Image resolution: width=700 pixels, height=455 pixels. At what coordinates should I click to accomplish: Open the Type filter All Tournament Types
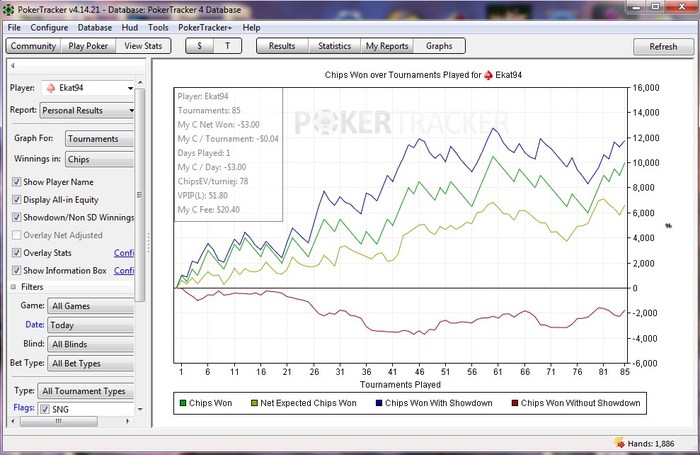(x=86, y=391)
